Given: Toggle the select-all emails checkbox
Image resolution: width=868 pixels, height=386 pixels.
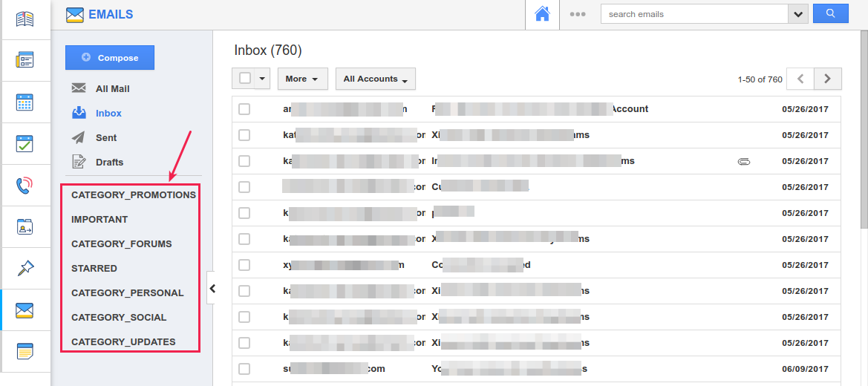Looking at the screenshot, I should [x=245, y=78].
